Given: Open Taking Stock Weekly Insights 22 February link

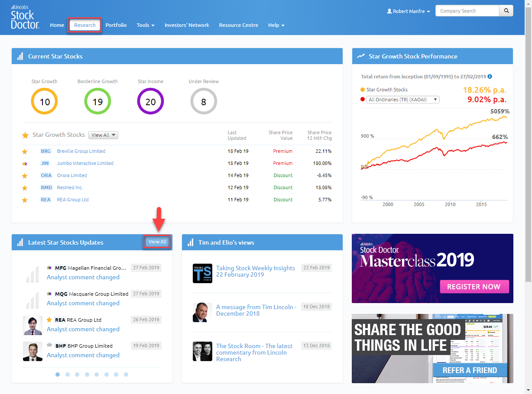Looking at the screenshot, I should pos(256,271).
